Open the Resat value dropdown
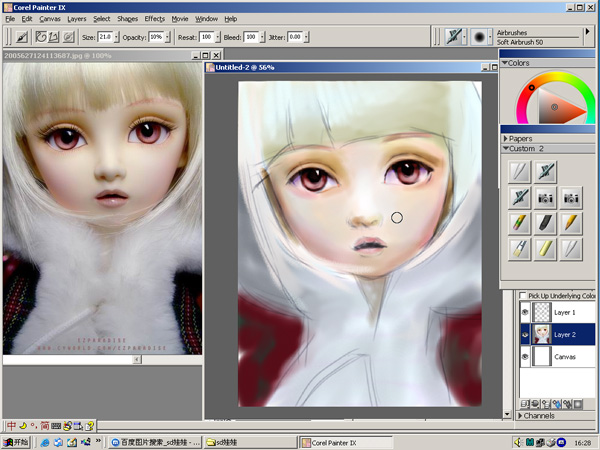The height and width of the screenshot is (450, 600). [x=217, y=37]
